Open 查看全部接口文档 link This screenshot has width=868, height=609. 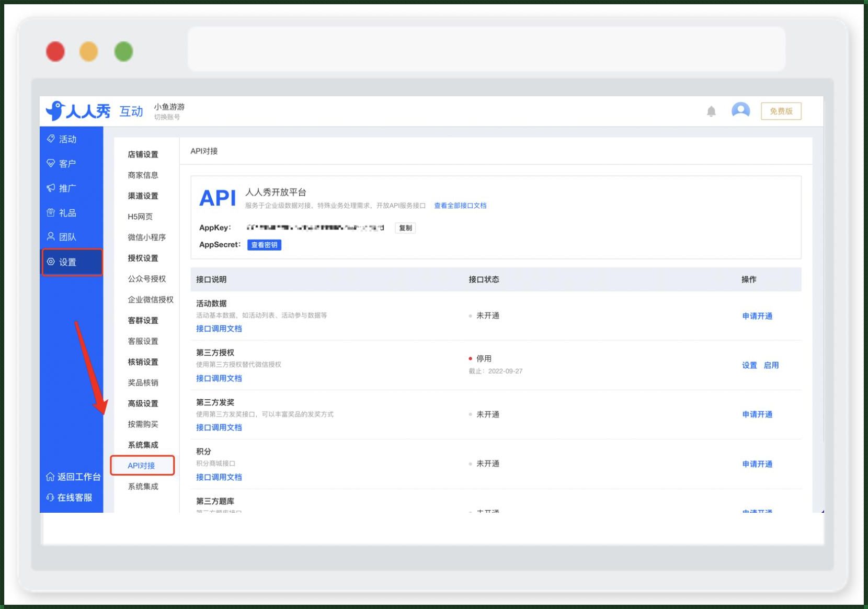pyautogui.click(x=460, y=206)
